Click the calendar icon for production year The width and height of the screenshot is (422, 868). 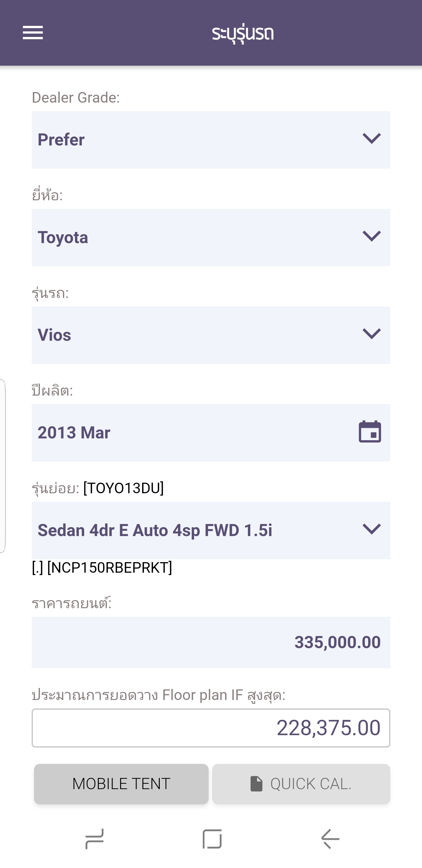(x=370, y=432)
